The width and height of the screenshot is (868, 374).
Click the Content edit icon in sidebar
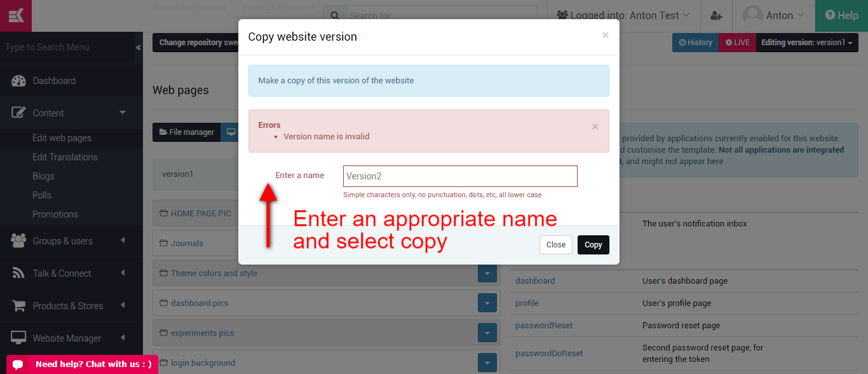tap(18, 113)
